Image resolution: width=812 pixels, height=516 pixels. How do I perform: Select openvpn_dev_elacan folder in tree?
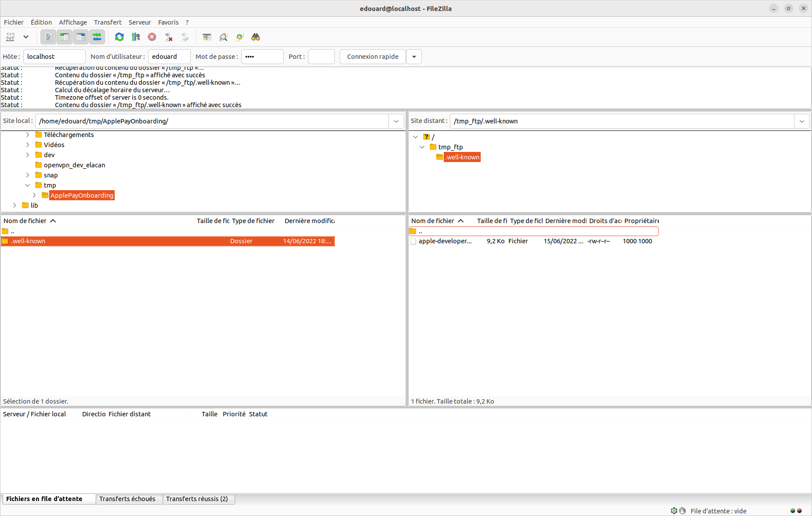point(74,165)
